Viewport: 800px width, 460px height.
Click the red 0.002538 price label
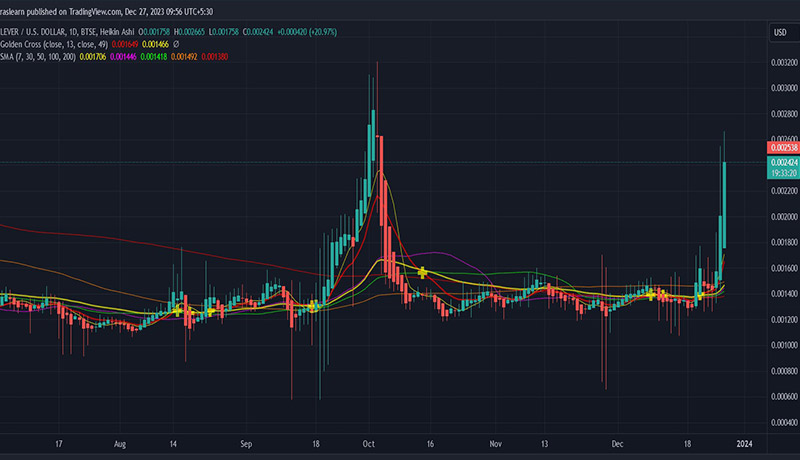click(x=783, y=149)
